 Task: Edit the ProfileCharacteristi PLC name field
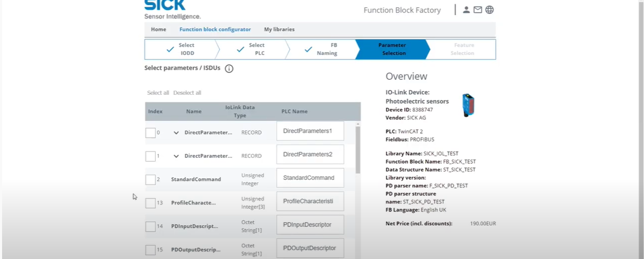310,201
